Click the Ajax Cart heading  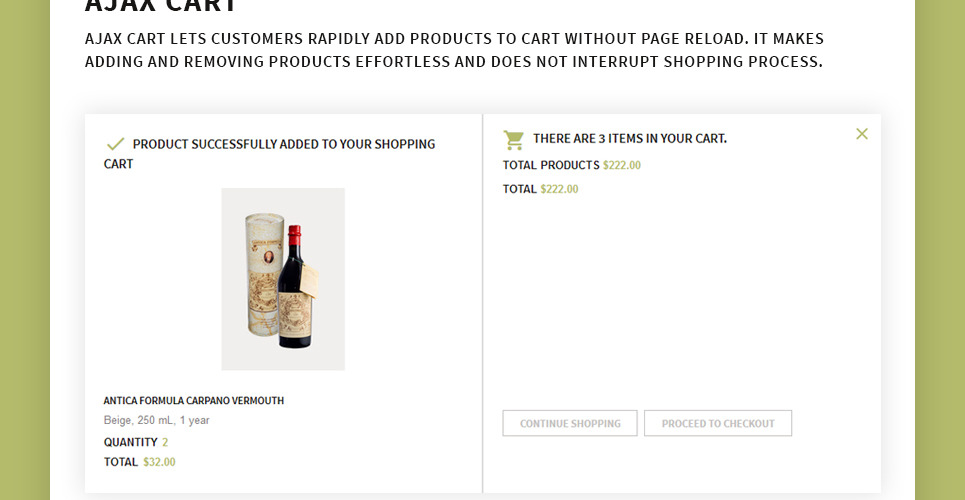click(x=161, y=6)
